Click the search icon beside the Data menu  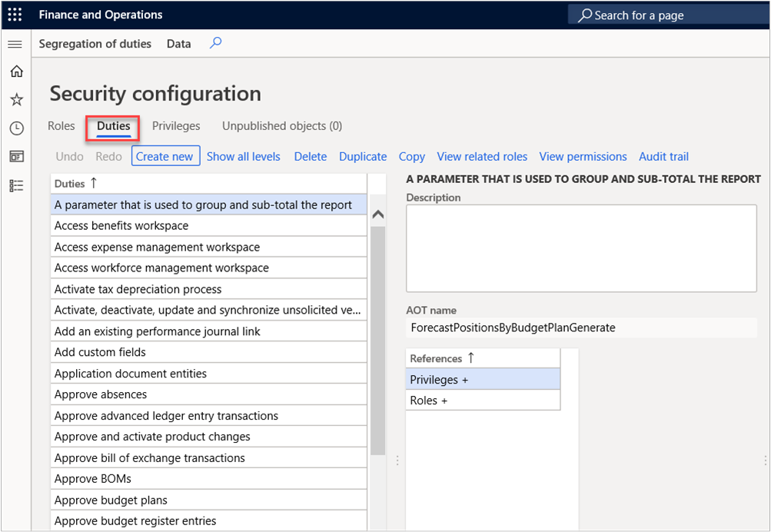pos(215,43)
